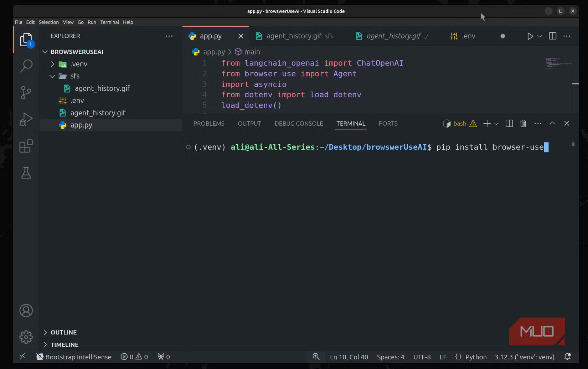Click the terminal warning triangle icon
Screen dimensions: 588x369
(x=473, y=124)
